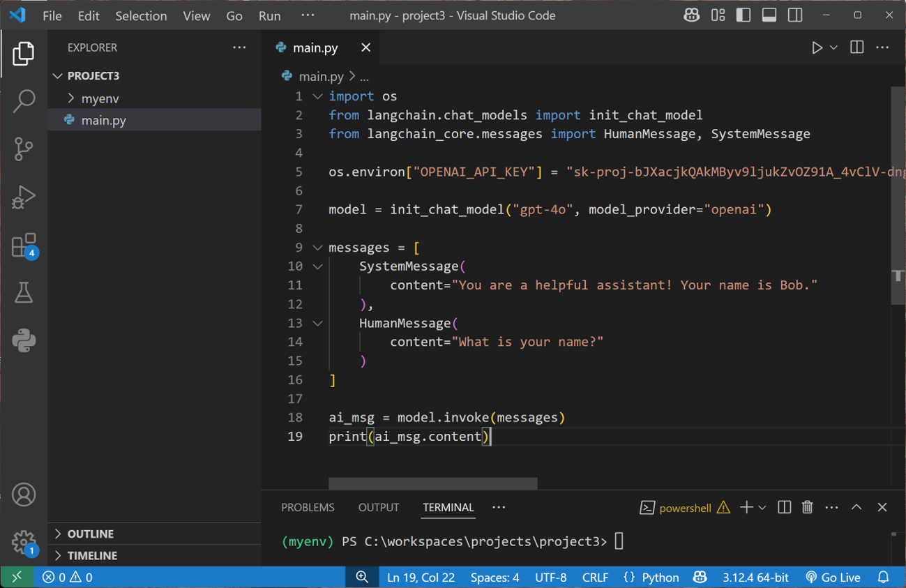The width and height of the screenshot is (906, 588).
Task: Run the Python file with play icon
Action: 817,47
